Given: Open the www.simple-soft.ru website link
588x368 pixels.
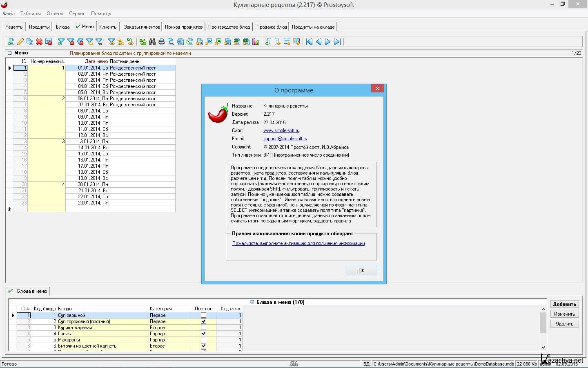Looking at the screenshot, I should click(281, 130).
